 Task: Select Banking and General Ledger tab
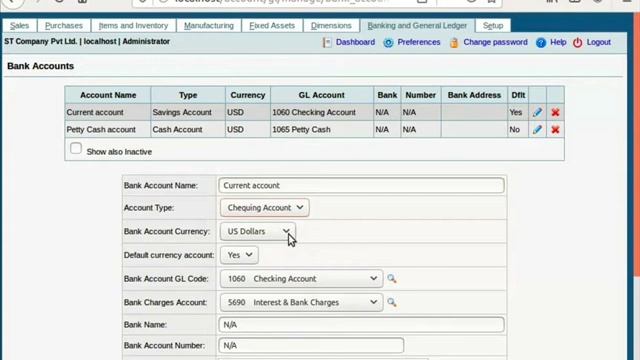[x=417, y=25]
